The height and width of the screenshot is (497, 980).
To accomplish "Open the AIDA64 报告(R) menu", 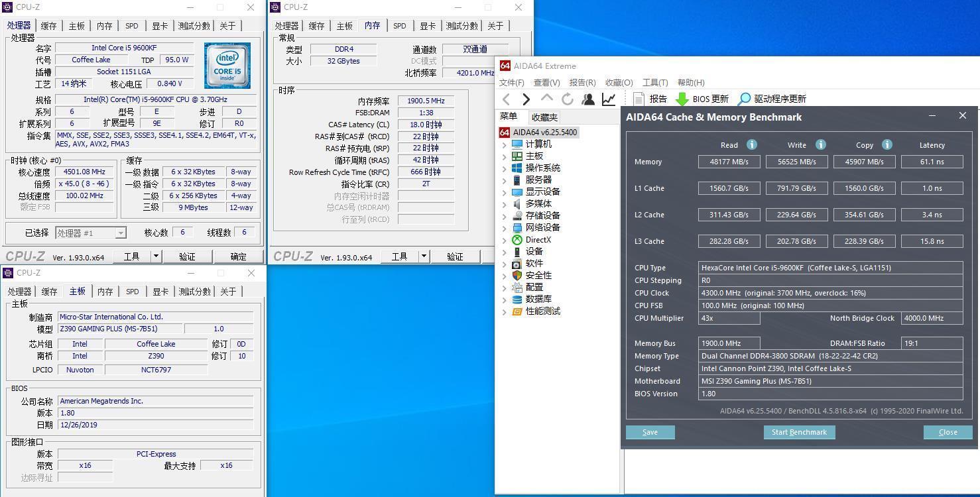I will [582, 82].
